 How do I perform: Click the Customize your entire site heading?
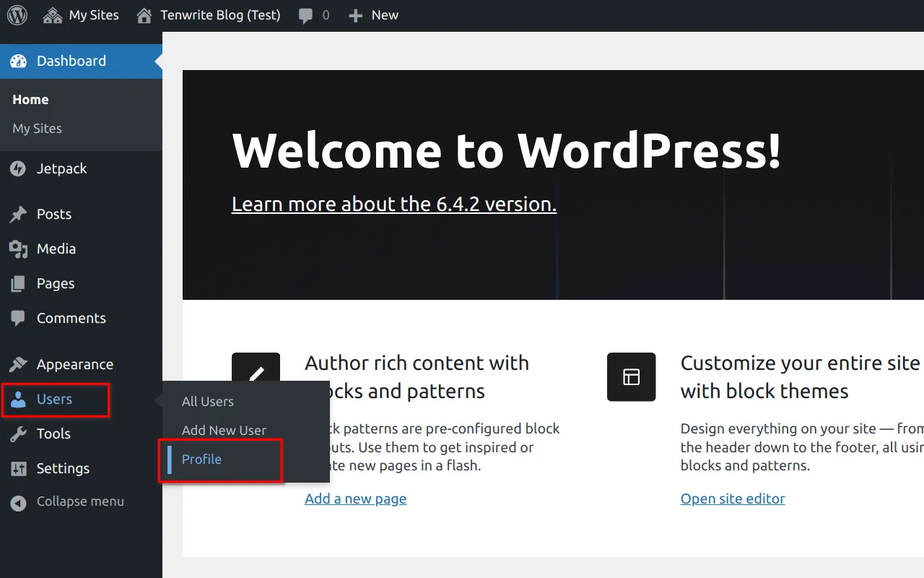coord(801,377)
